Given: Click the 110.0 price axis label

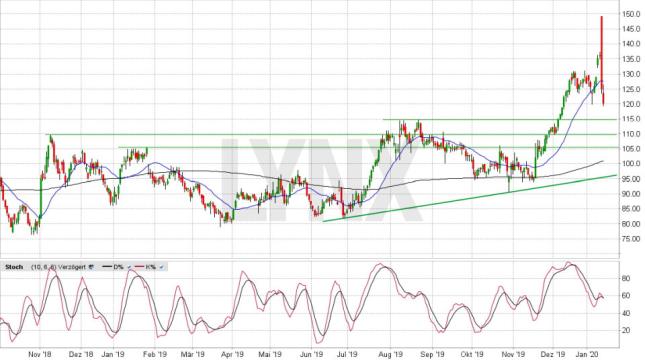Looking at the screenshot, I should [x=630, y=134].
